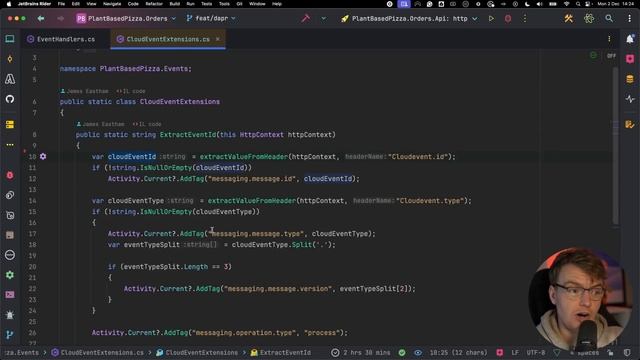Open the Commit tool window icon
Image resolution: width=640 pixels, height=360 pixels.
(10, 59)
